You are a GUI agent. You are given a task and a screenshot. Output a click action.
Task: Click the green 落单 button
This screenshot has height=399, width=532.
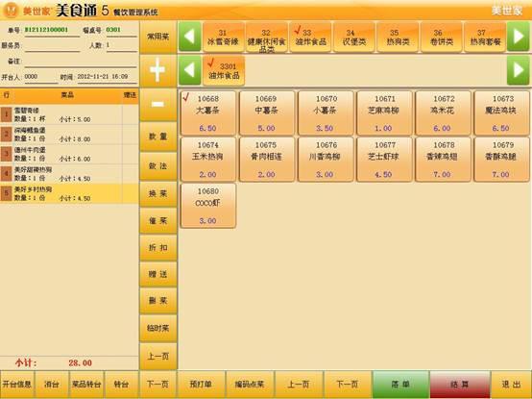pyautogui.click(x=400, y=385)
